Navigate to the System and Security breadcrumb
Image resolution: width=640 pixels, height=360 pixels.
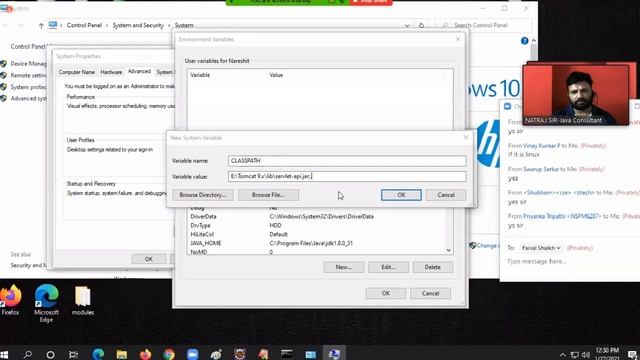[138, 25]
